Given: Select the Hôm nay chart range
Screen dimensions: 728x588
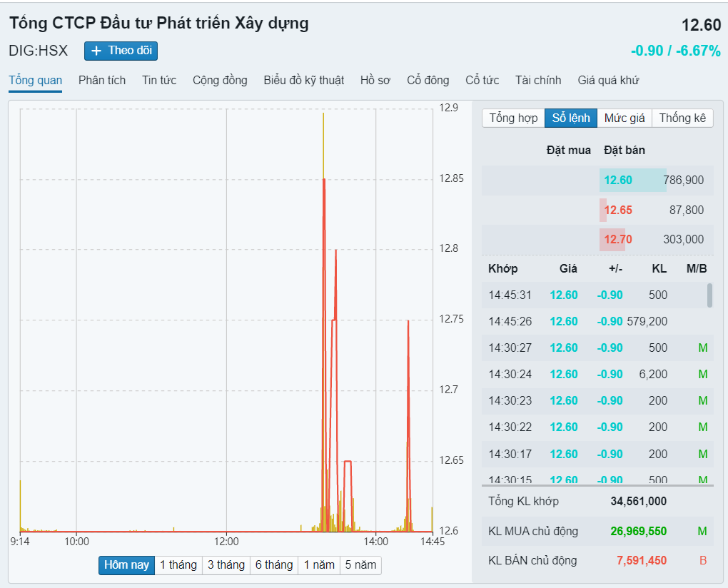Looking at the screenshot, I should (x=126, y=565).
